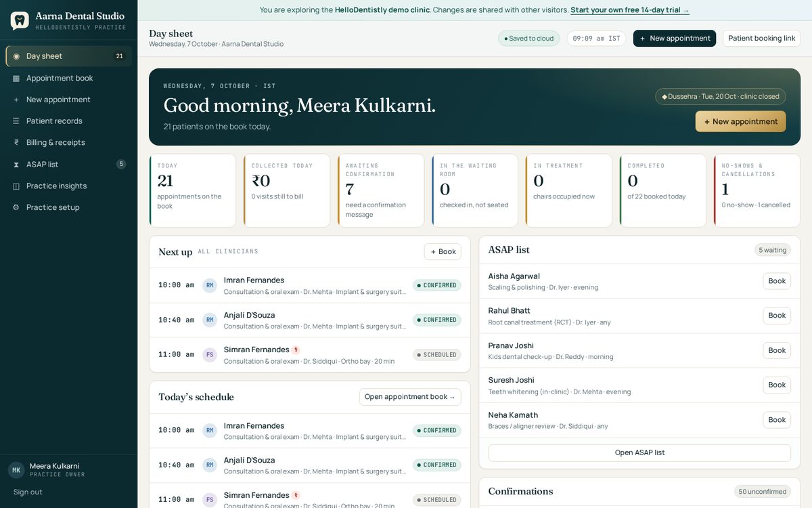
Task: Click the Practice insights icon
Action: pyautogui.click(x=16, y=186)
